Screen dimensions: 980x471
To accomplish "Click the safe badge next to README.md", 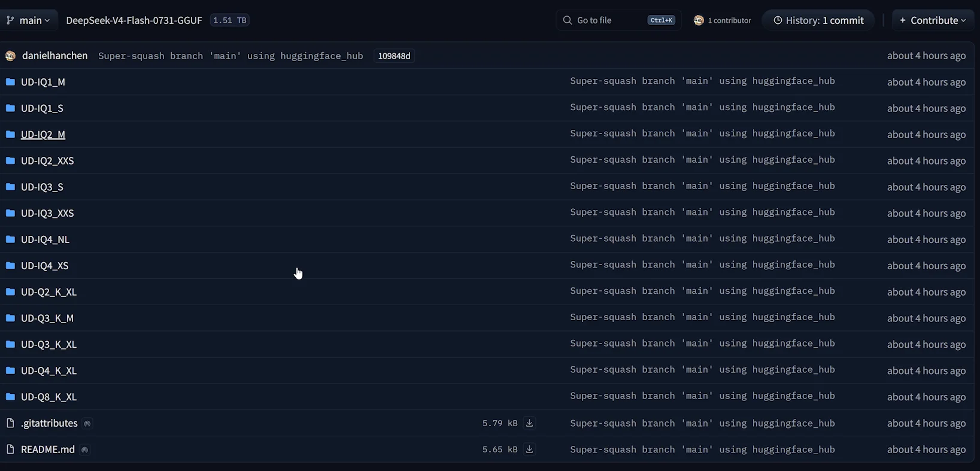I will coord(84,450).
